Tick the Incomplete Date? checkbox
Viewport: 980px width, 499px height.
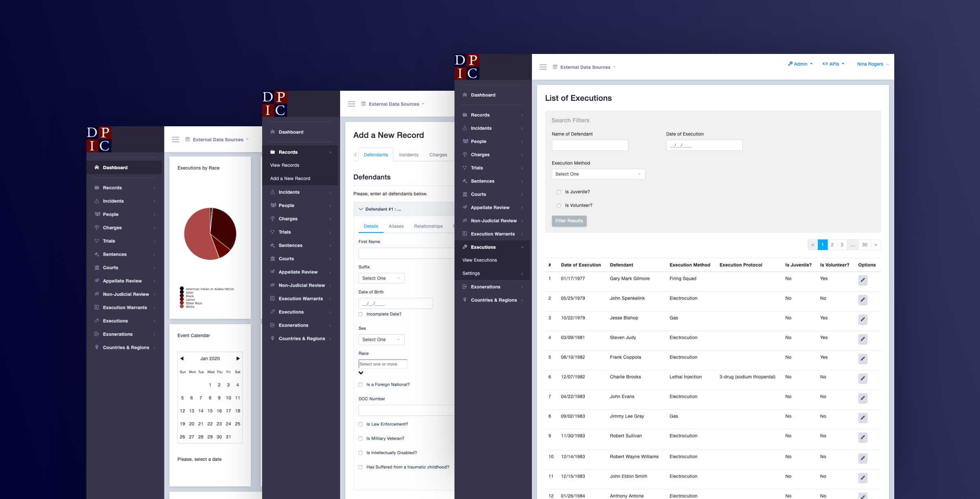click(x=361, y=314)
